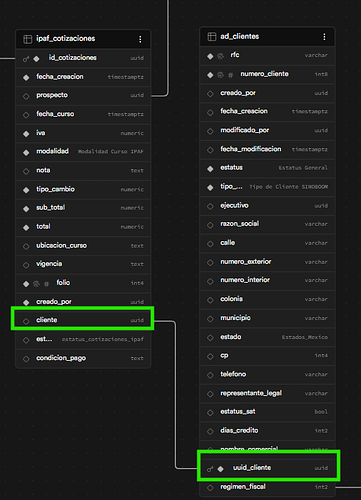Click the unique fingerprint icon on rfc row
The image size is (361, 500).
tap(221, 56)
